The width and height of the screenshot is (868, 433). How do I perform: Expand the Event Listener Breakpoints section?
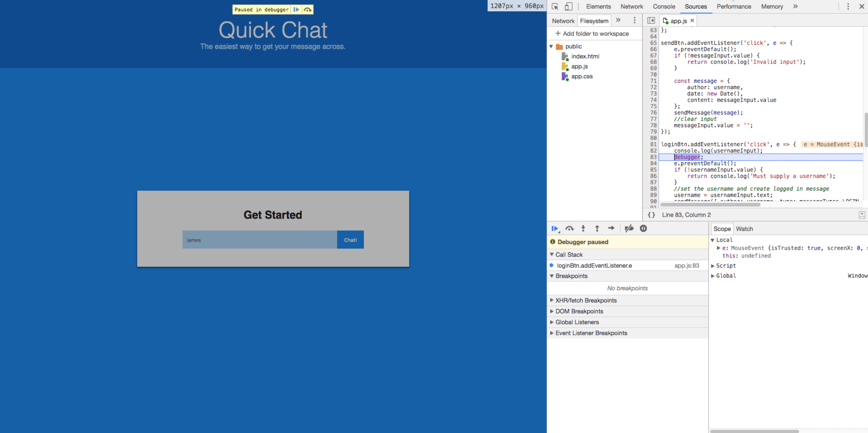coord(552,333)
